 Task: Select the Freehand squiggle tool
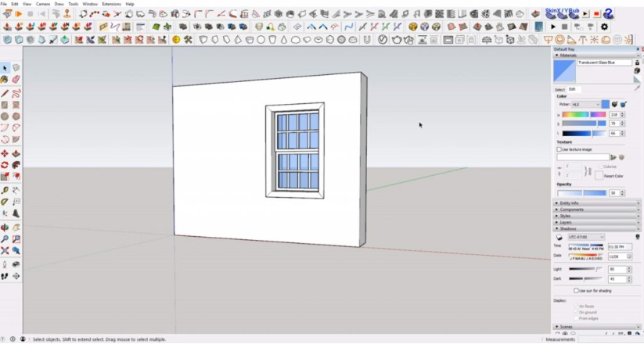[16, 94]
